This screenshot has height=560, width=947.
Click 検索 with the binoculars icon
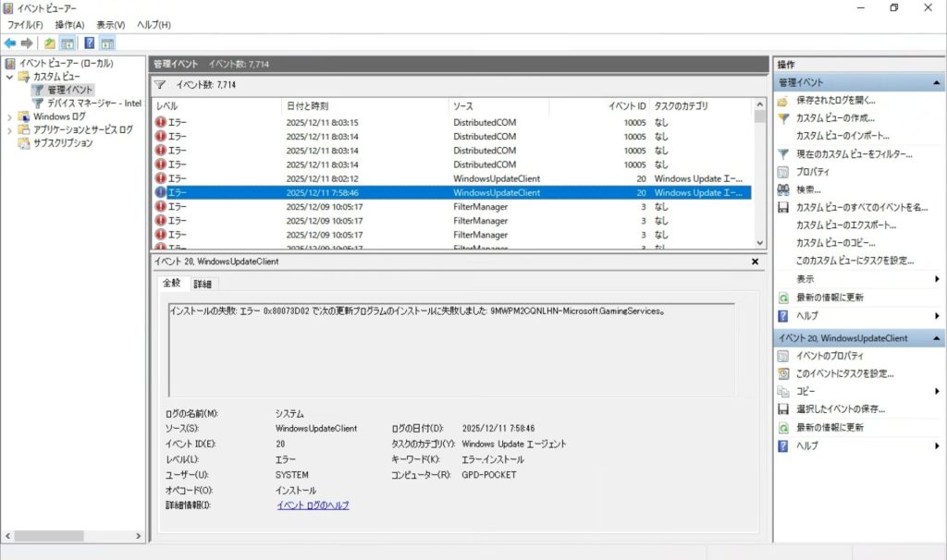(808, 189)
